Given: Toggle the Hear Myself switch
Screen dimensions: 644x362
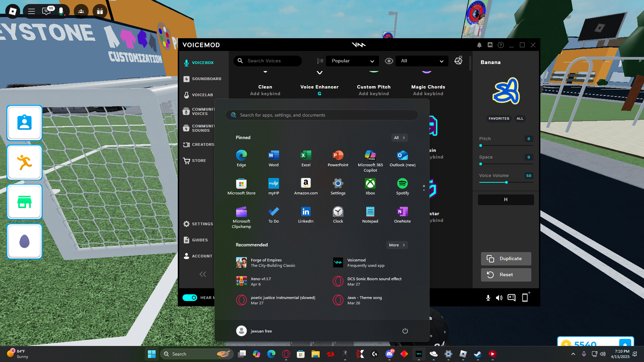Looking at the screenshot, I should (x=190, y=298).
